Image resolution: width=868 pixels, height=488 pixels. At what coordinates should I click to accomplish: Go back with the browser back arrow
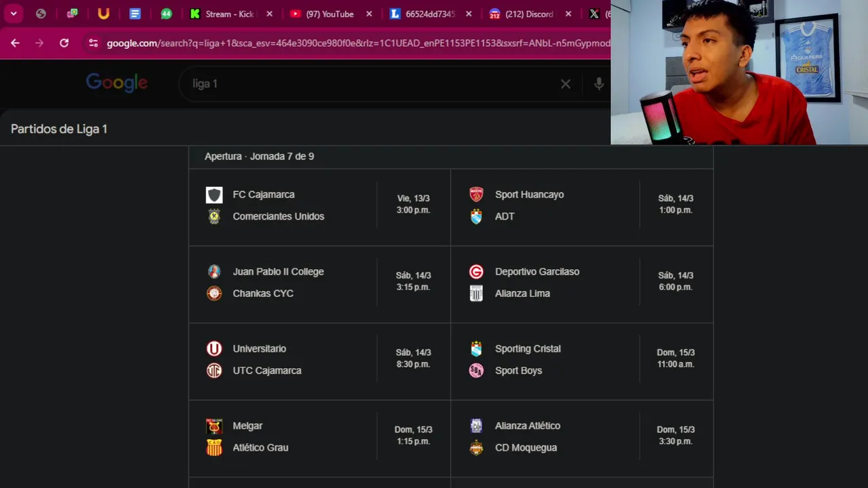(x=15, y=43)
